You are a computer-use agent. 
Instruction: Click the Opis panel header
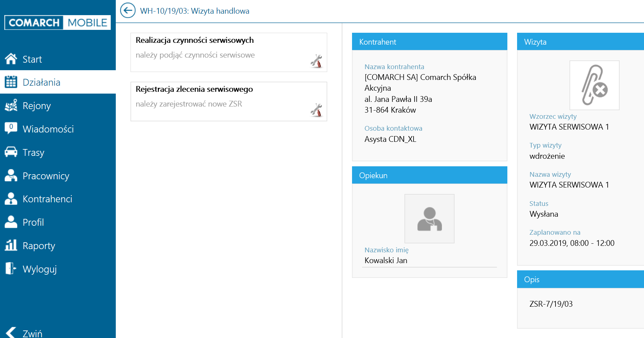click(x=580, y=279)
